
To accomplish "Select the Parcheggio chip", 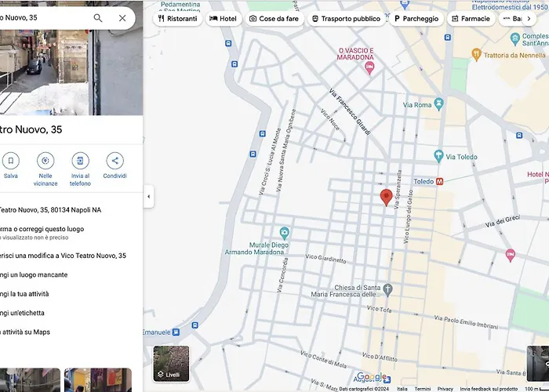I will [x=416, y=19].
